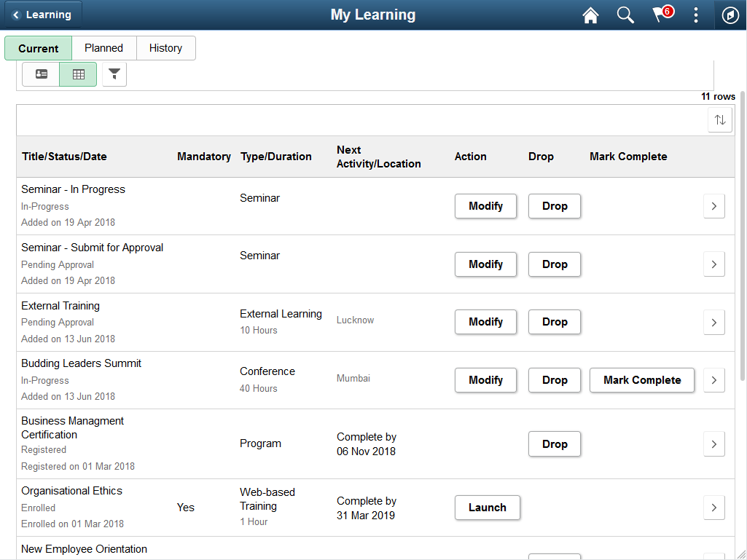Select the 'Seminar - In Progress' title
The width and height of the screenshot is (747, 560).
pyautogui.click(x=73, y=189)
